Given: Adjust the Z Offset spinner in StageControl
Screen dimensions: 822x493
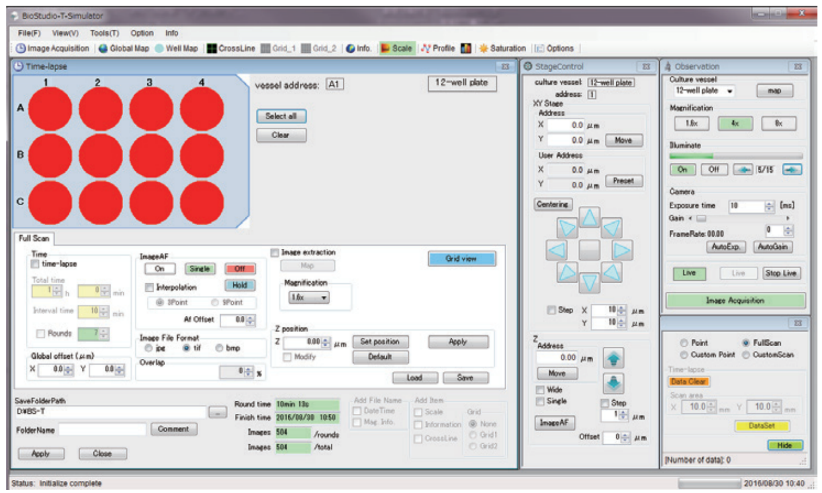Looking at the screenshot, I should pyautogui.click(x=625, y=437).
